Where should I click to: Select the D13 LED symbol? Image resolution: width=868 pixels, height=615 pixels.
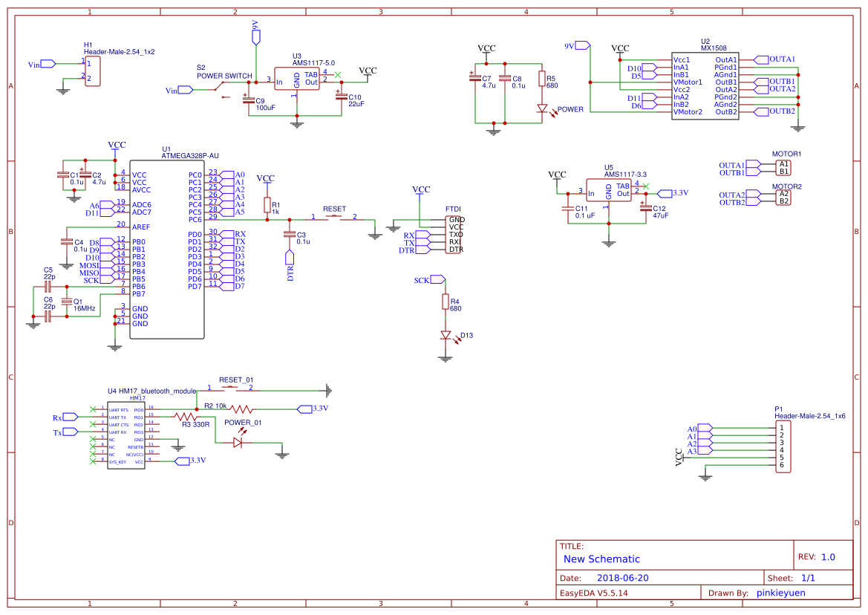(446, 336)
